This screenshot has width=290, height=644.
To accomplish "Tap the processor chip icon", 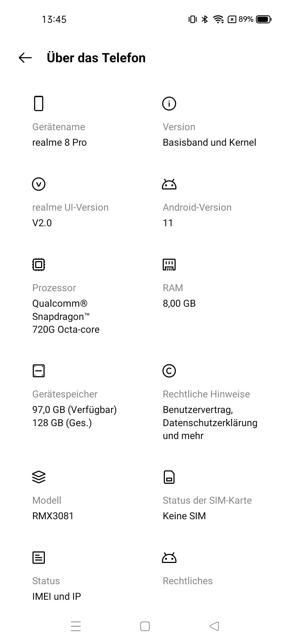I will [39, 265].
